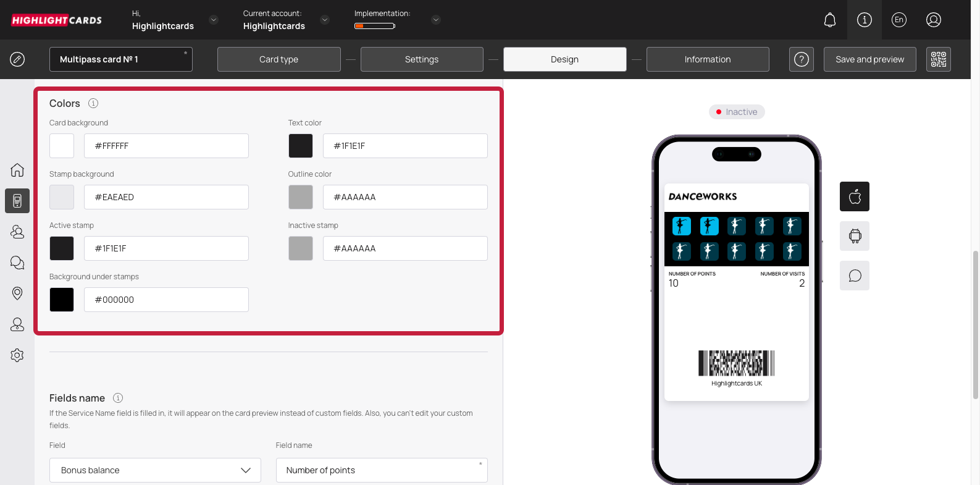Open the Bonus balance field dropdown
Screen dimensions: 980x485
tap(155, 470)
